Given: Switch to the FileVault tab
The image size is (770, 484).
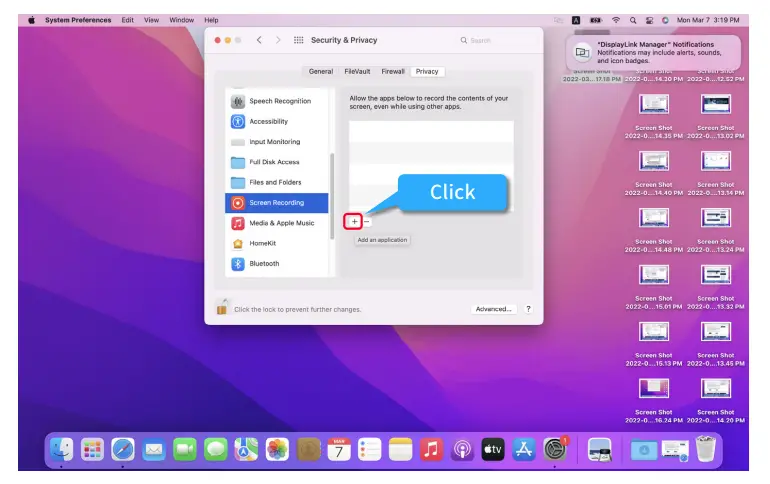Looking at the screenshot, I should coord(357,71).
